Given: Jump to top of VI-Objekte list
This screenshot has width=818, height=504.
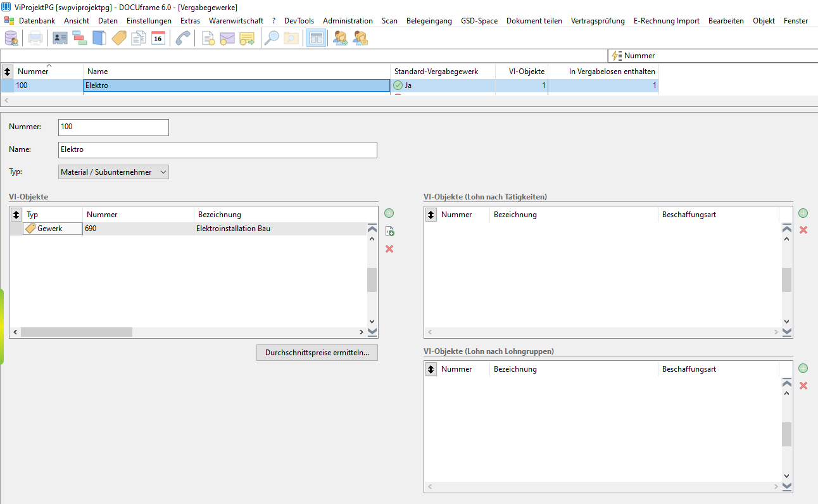Looking at the screenshot, I should (372, 229).
